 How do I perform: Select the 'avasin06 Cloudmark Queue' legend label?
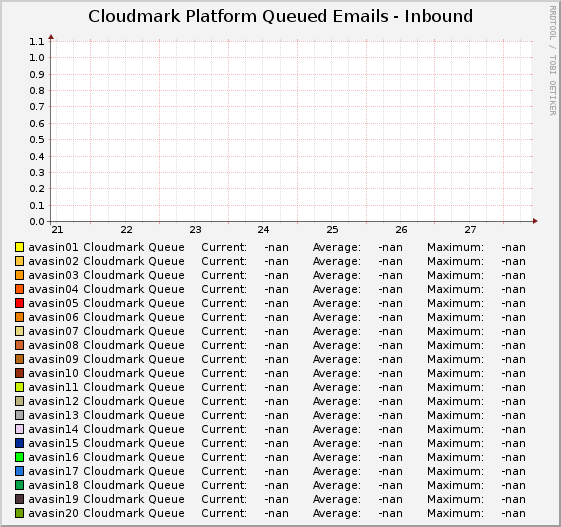pos(106,317)
